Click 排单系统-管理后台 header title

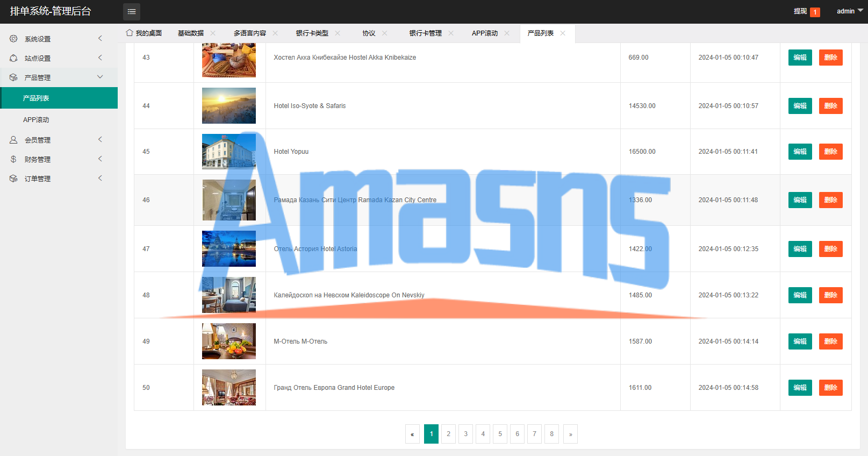pos(51,11)
